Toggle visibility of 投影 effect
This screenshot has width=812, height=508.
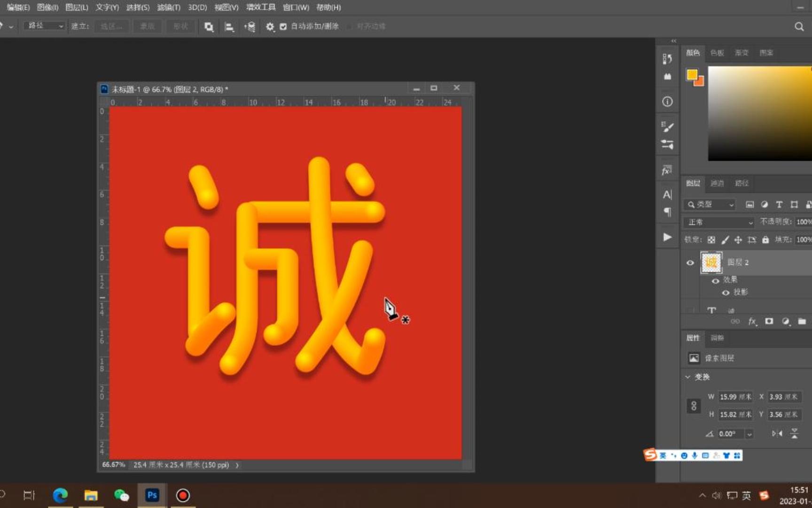(x=726, y=293)
